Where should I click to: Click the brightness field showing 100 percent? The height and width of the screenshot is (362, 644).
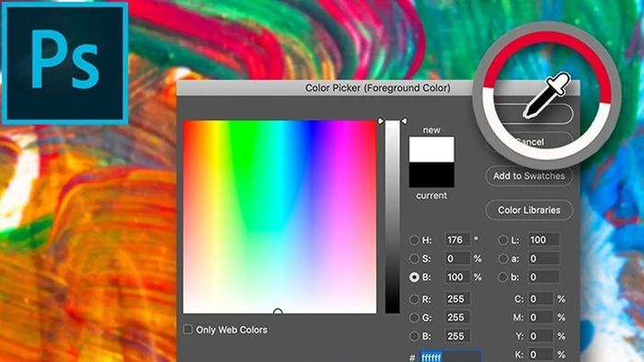pyautogui.click(x=457, y=277)
